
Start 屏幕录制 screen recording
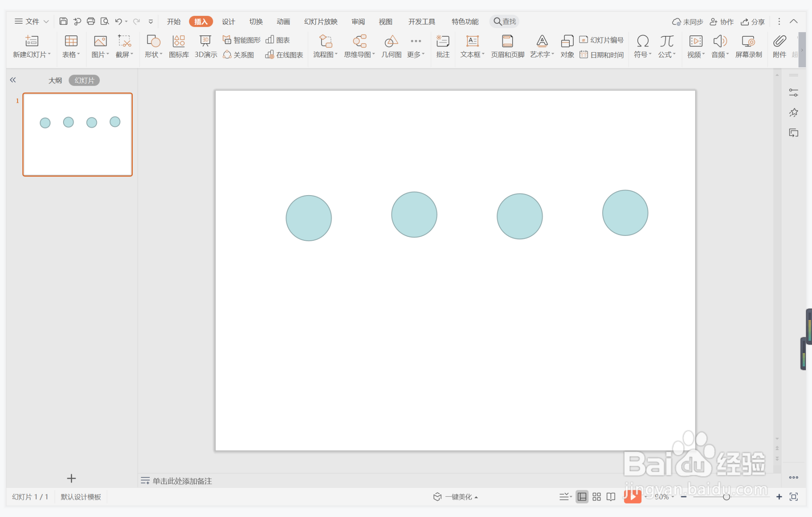point(748,46)
